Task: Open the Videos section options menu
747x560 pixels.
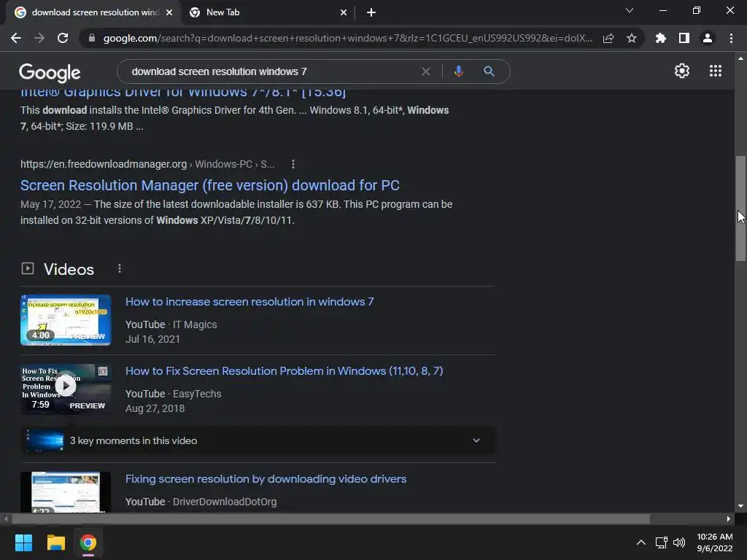Action: [x=120, y=269]
